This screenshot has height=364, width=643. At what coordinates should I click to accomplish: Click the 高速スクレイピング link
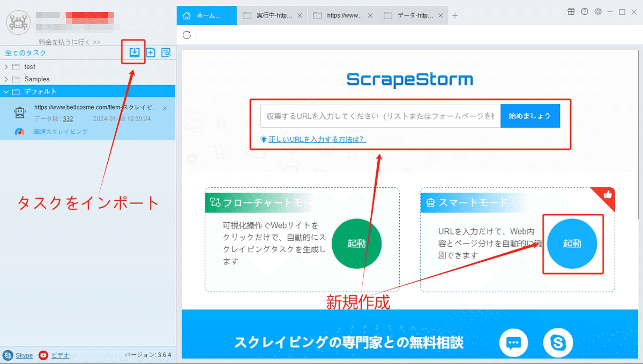point(61,132)
